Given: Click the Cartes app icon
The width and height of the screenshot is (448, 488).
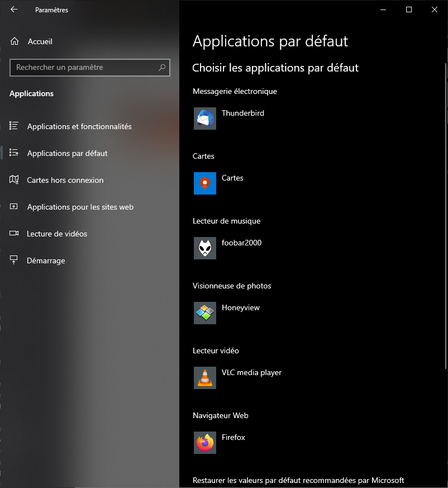Looking at the screenshot, I should (x=204, y=183).
